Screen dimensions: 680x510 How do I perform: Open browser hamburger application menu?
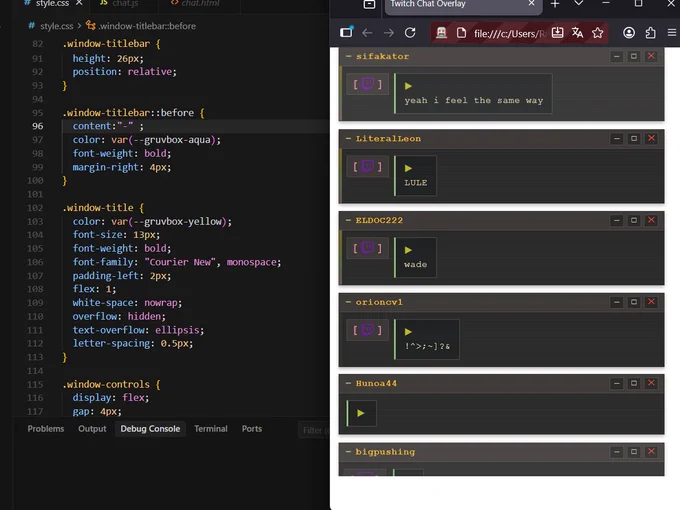pyautogui.click(x=672, y=33)
